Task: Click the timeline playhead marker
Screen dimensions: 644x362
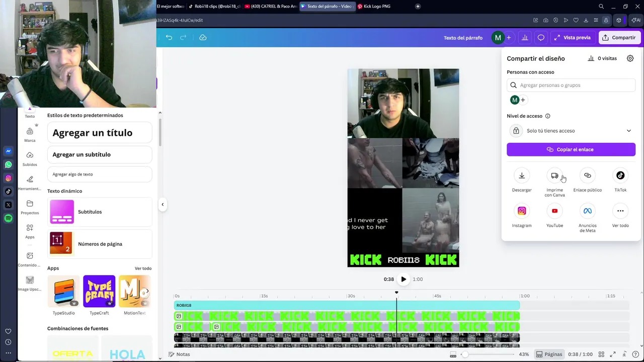Action: (396, 293)
